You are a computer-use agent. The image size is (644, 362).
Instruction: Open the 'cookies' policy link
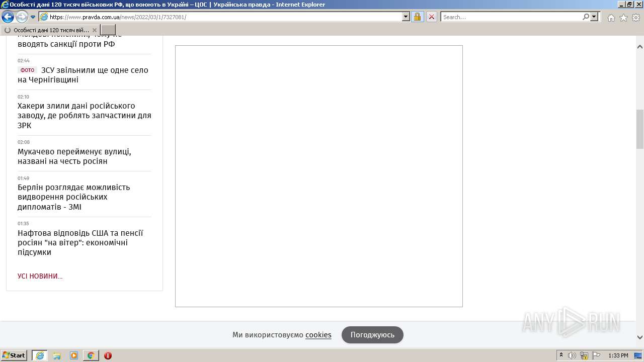318,335
